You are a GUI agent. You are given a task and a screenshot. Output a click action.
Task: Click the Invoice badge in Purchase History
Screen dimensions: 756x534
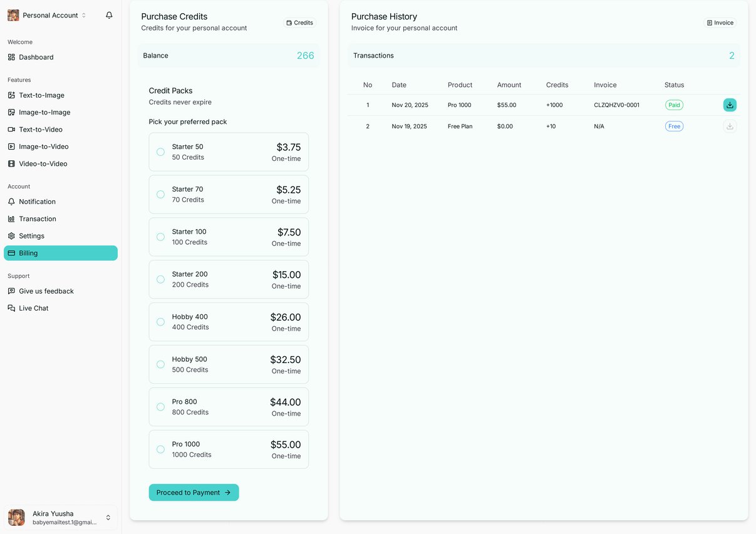pos(720,23)
